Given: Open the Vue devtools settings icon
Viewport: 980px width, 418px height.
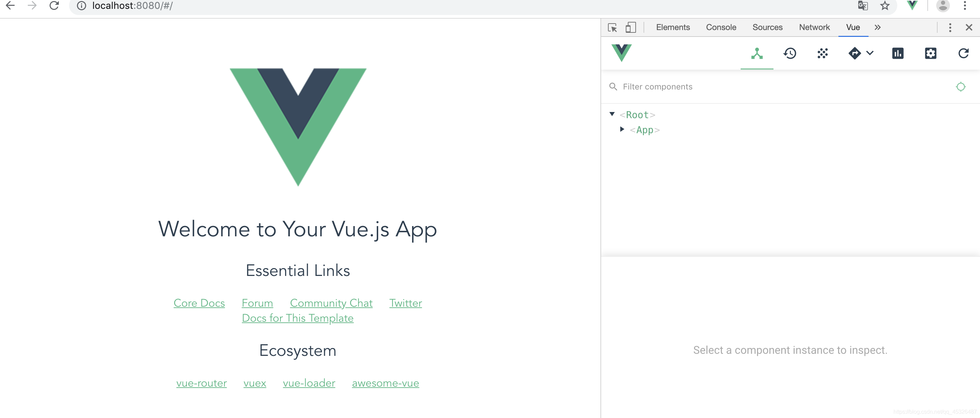Looking at the screenshot, I should pyautogui.click(x=930, y=53).
